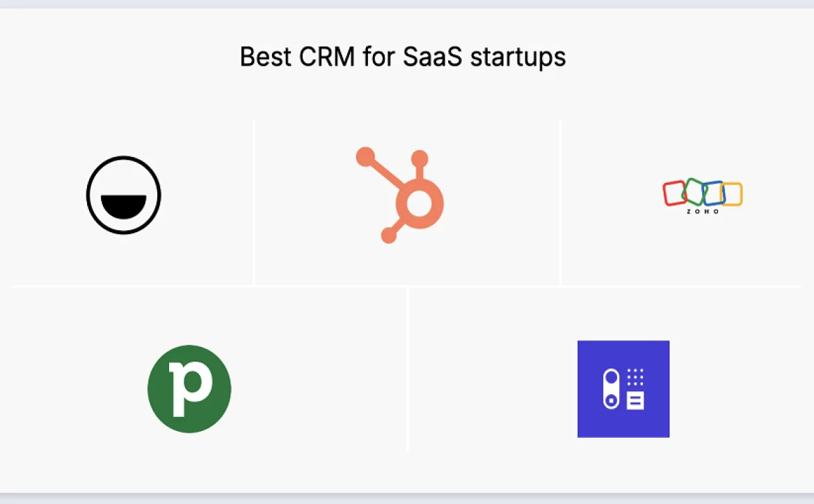Click the Close CRM smiley-face logo
The height and width of the screenshot is (504, 814).
click(x=124, y=195)
